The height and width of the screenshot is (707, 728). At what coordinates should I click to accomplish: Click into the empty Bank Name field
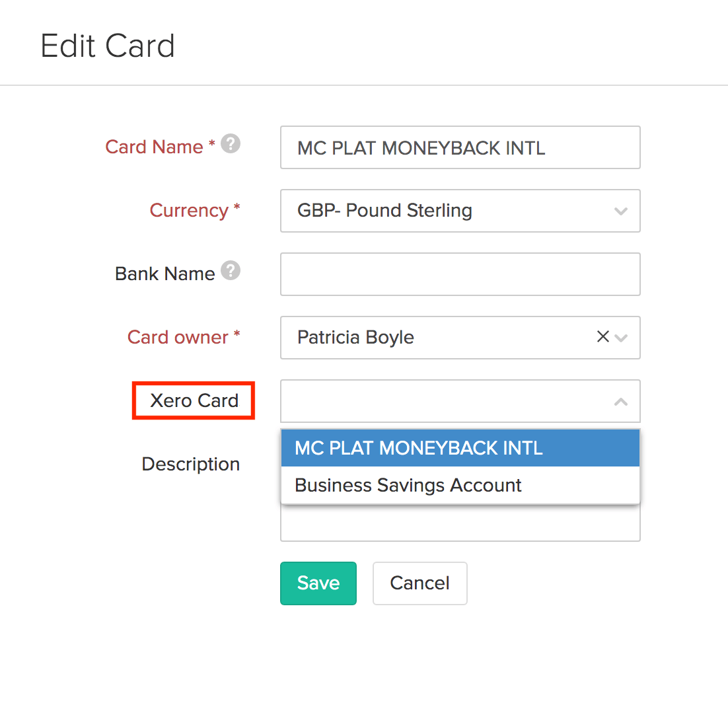coord(460,274)
